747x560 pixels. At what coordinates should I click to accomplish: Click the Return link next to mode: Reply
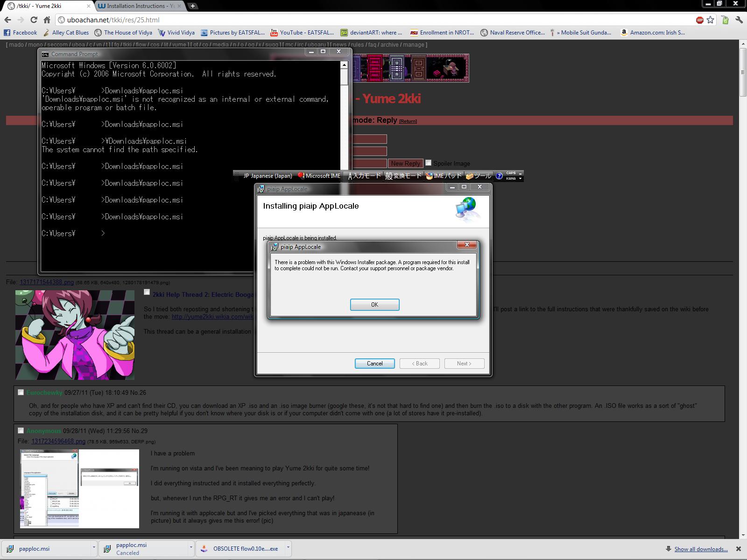(x=408, y=121)
